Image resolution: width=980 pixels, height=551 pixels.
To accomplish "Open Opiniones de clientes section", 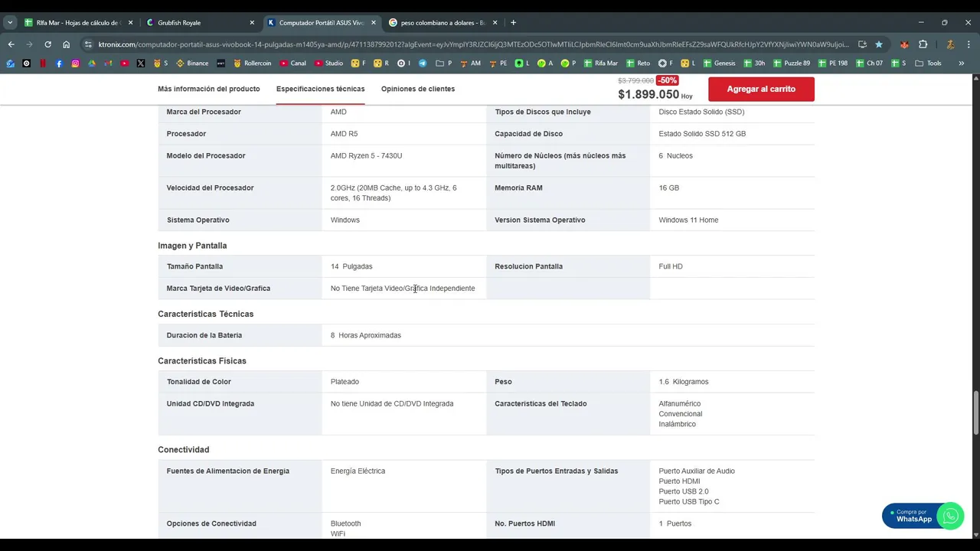I will tap(418, 89).
